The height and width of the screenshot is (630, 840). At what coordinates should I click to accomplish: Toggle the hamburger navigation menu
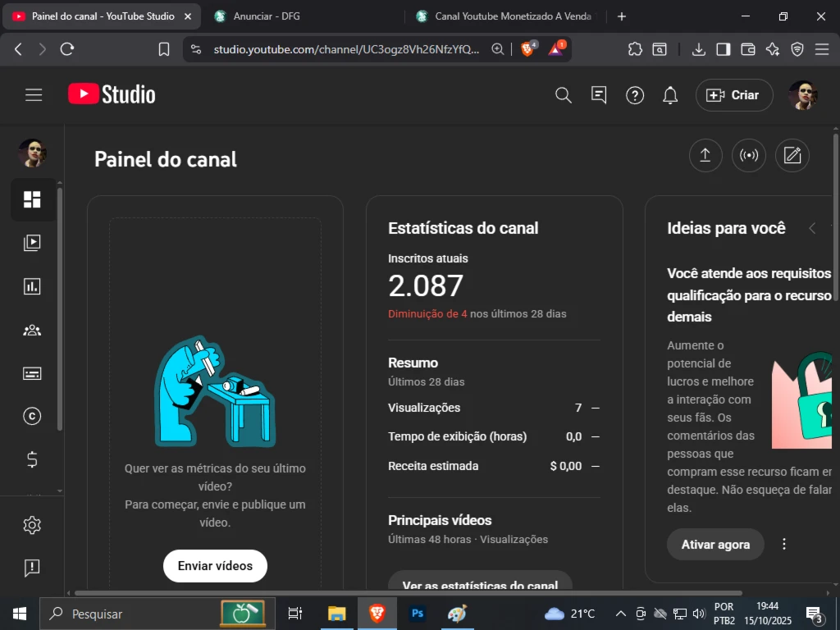coord(34,95)
